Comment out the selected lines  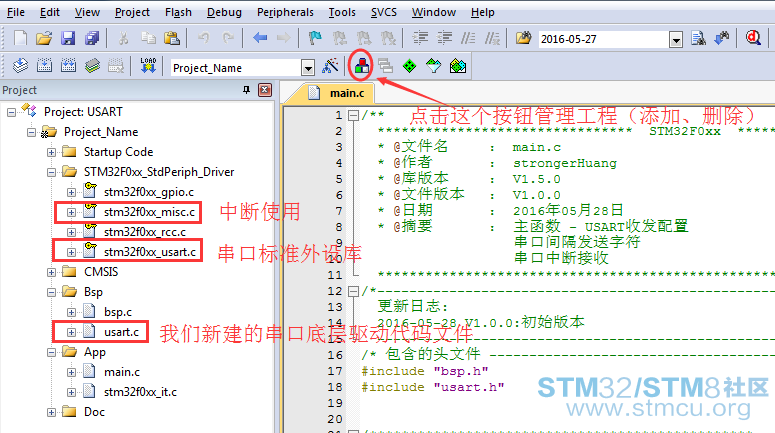point(468,38)
